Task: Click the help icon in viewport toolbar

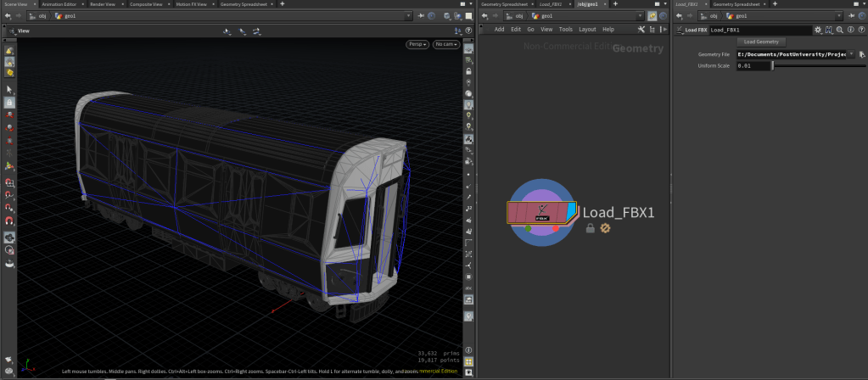Action: pyautogui.click(x=469, y=31)
